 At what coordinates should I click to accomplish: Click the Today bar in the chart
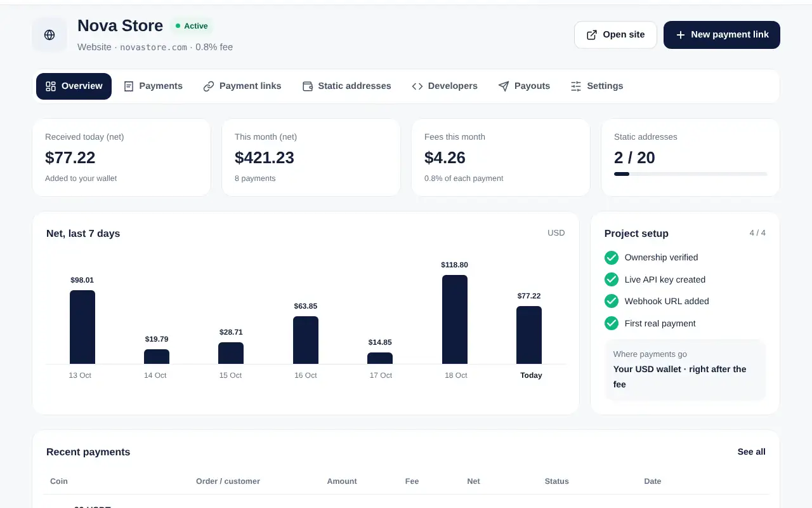click(529, 335)
